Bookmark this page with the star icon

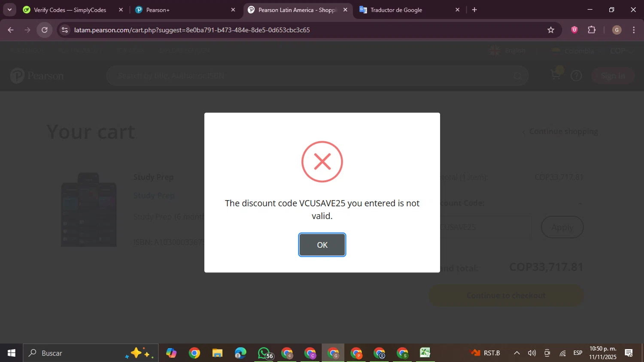tap(551, 30)
